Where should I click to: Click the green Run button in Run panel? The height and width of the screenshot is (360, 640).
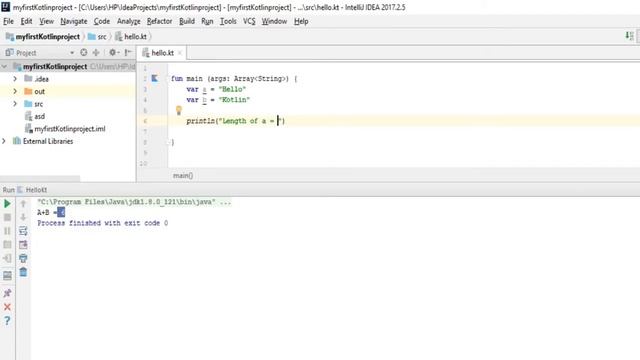[x=7, y=203]
